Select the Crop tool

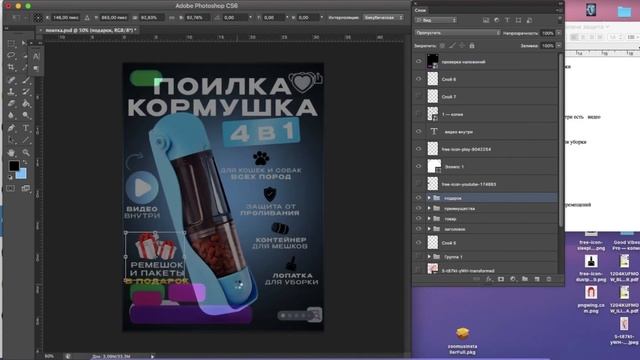pyautogui.click(x=11, y=67)
